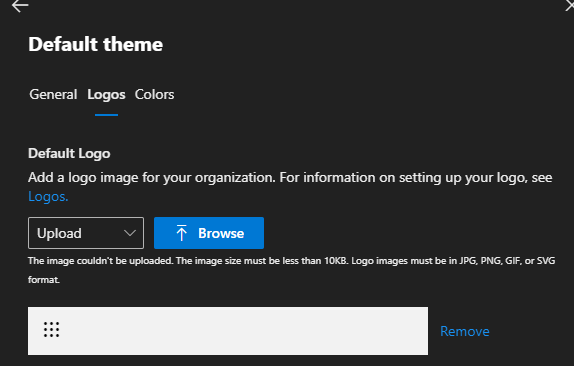Open the Upload dropdown box
Screen dimensions: 574x366
pyautogui.click(x=86, y=233)
